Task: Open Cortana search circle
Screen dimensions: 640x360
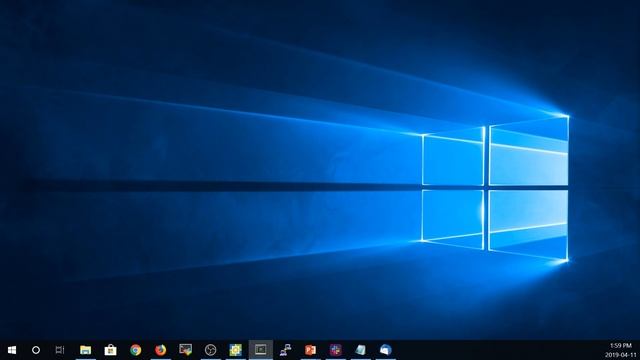Action: coord(36,350)
